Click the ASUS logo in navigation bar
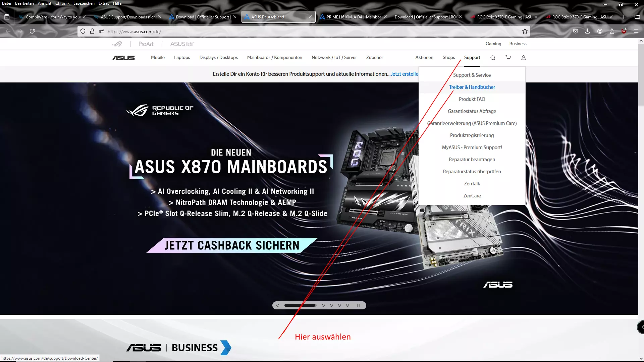The width and height of the screenshot is (644, 362). [123, 58]
